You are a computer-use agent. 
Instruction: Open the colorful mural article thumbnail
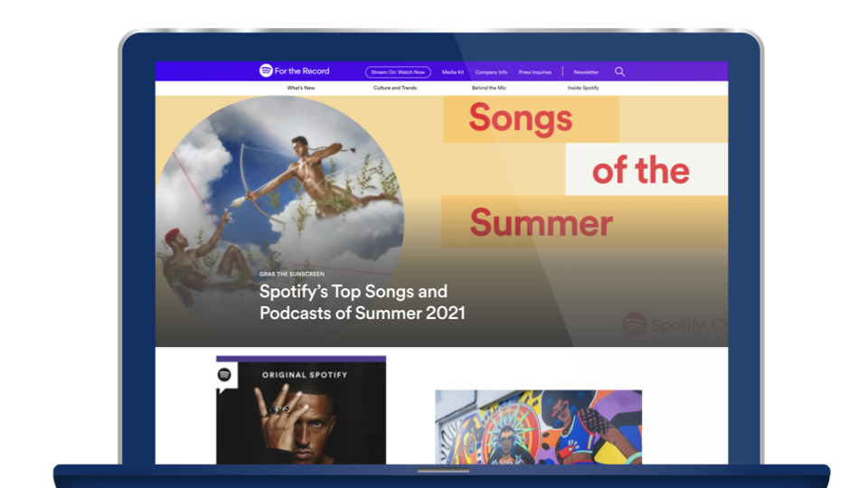point(538,427)
